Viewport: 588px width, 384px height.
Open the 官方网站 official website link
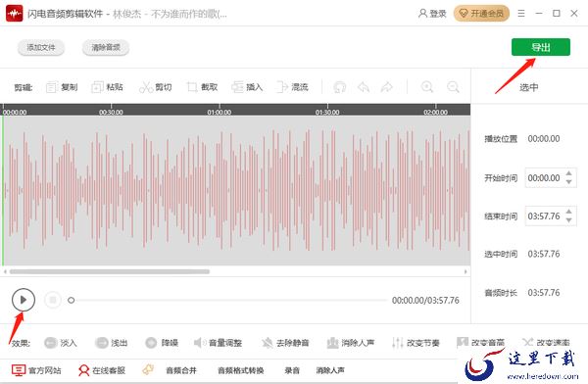click(x=36, y=370)
